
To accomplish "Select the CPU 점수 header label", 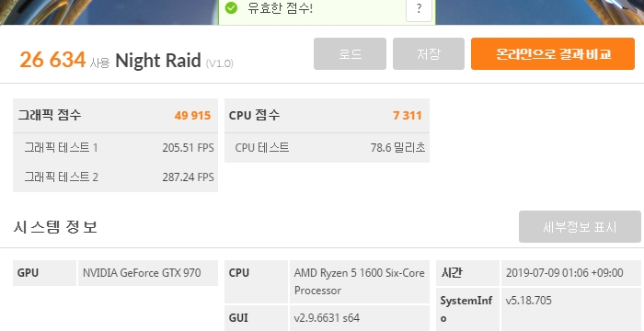I will coord(254,116).
